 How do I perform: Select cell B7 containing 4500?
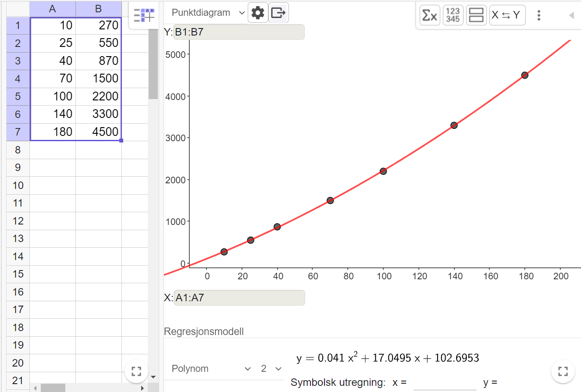tap(98, 132)
